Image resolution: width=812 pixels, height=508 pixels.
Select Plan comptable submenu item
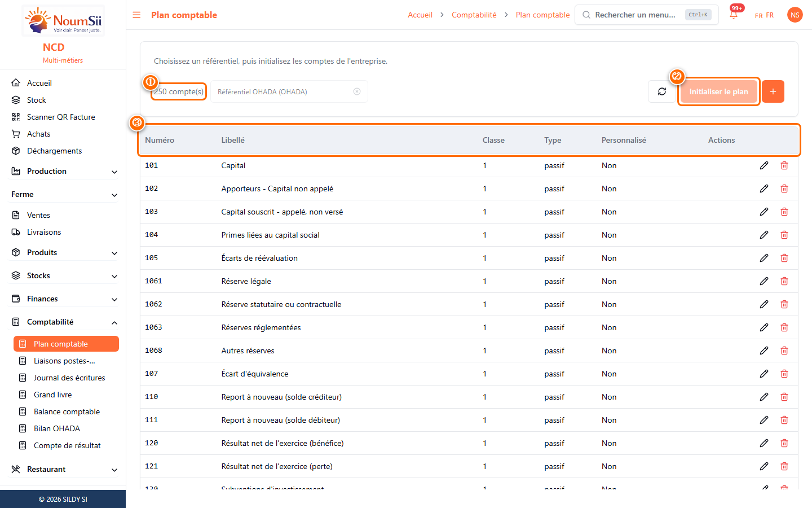pos(66,344)
